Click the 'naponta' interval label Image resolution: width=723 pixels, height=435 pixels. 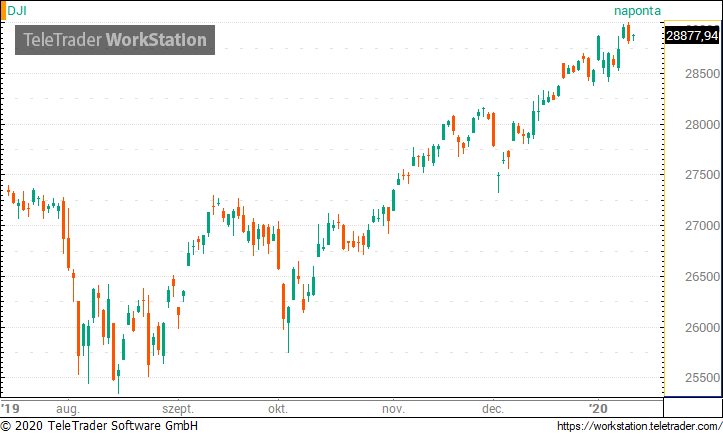tap(637, 11)
